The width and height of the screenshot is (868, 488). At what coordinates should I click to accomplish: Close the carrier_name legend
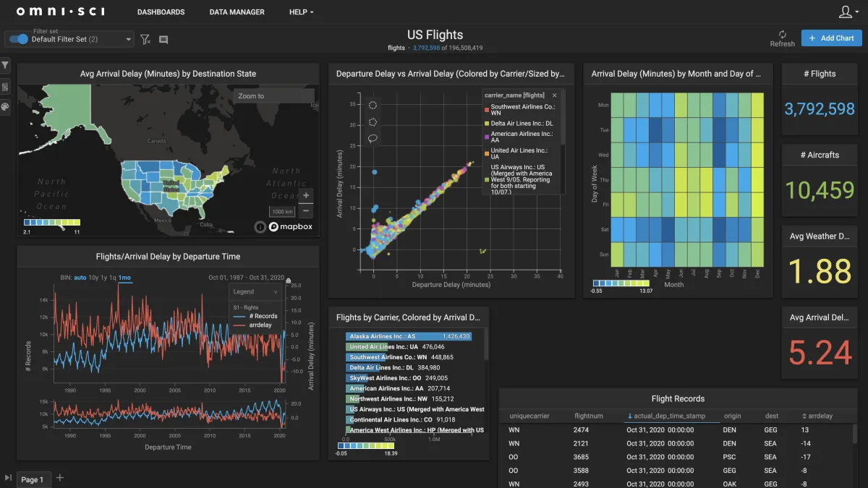click(x=555, y=95)
